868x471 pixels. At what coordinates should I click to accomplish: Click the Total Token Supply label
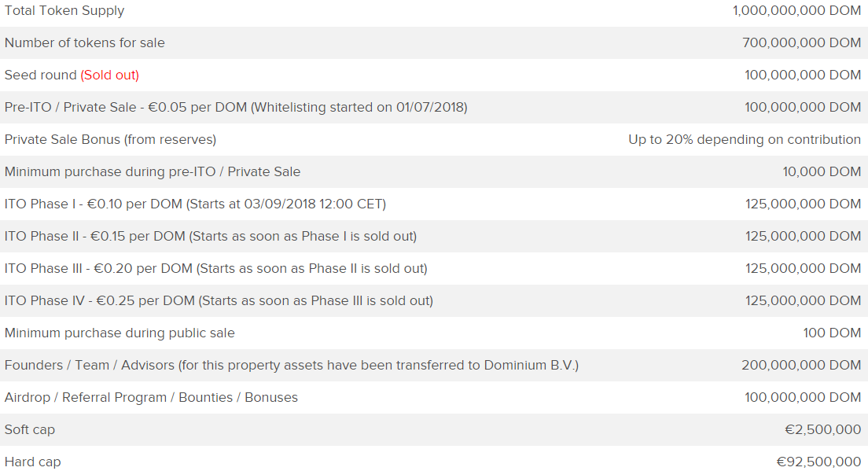click(x=64, y=11)
